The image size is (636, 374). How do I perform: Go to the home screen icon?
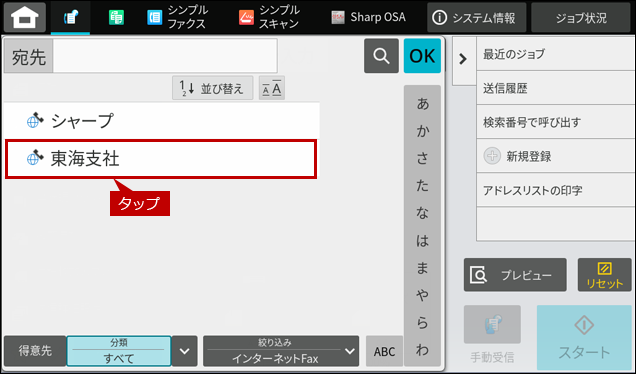25,17
